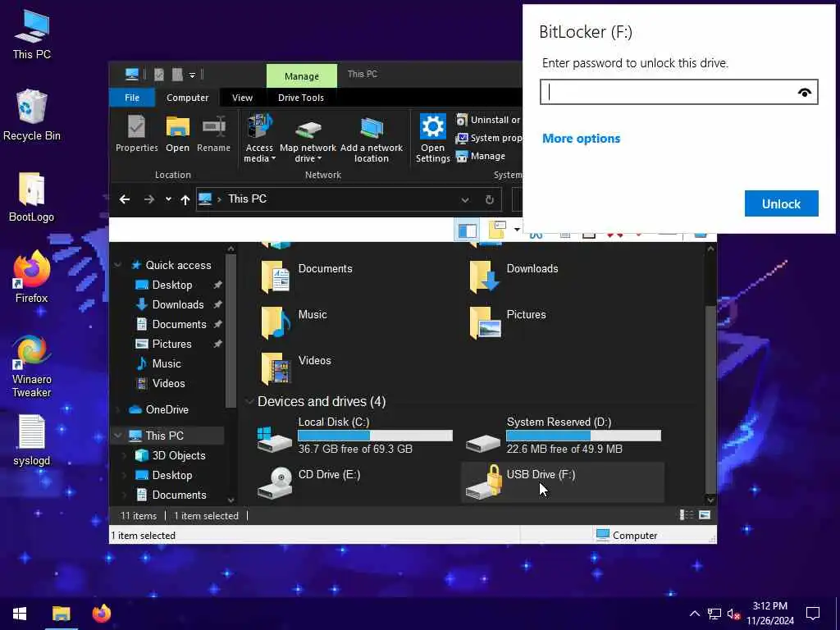840x630 pixels.
Task: Click the muted volume tray icon
Action: [733, 614]
